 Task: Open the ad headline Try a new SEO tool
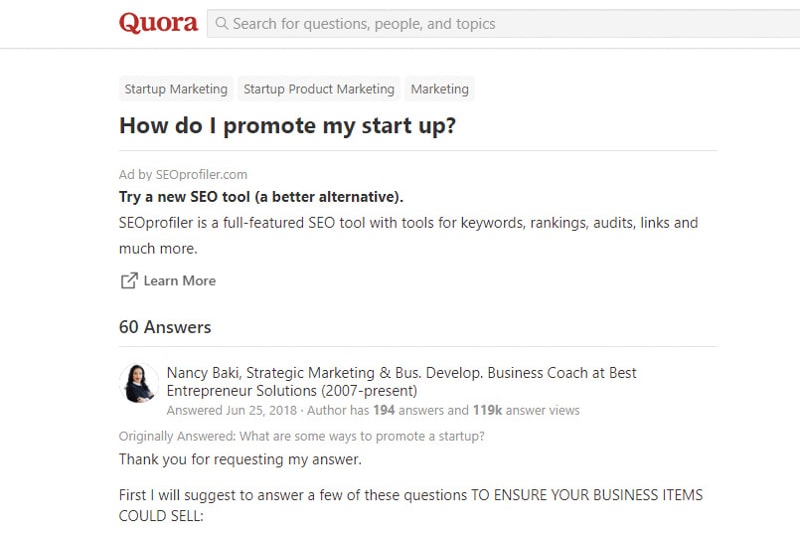(x=261, y=197)
